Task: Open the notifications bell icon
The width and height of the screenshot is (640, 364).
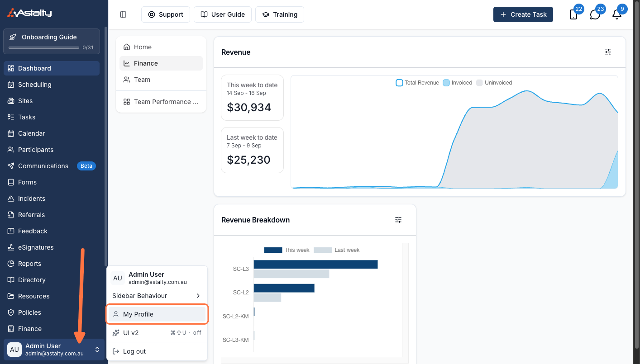Action: [x=617, y=14]
